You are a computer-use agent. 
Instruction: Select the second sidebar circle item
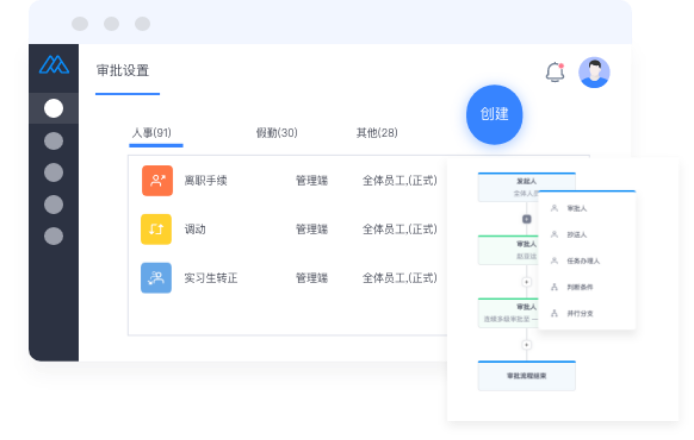point(54,141)
